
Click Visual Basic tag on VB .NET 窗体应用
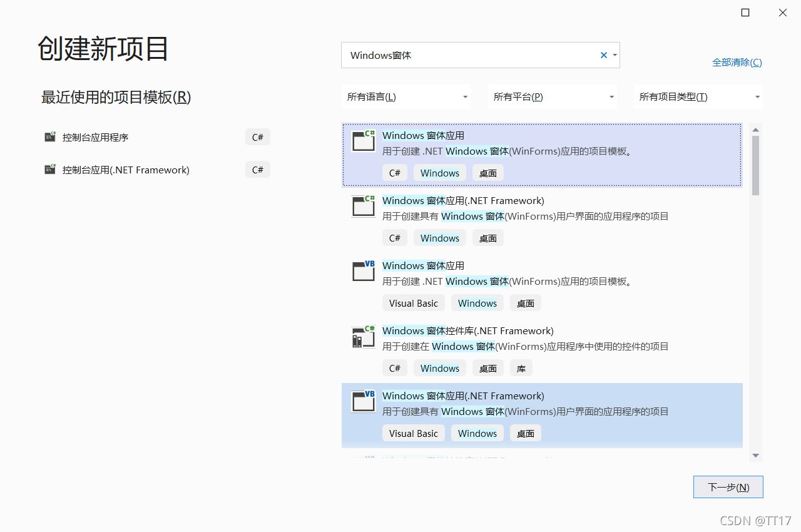(414, 303)
